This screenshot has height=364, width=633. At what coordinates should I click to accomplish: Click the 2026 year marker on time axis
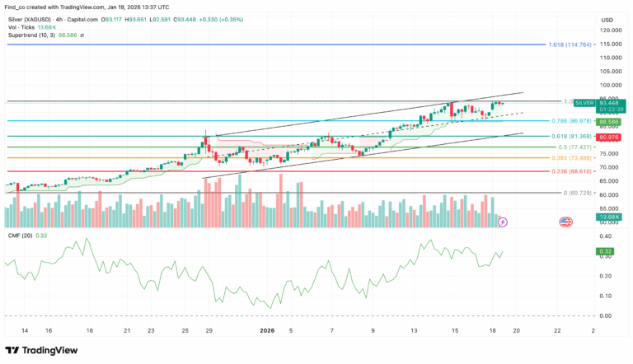(x=267, y=330)
